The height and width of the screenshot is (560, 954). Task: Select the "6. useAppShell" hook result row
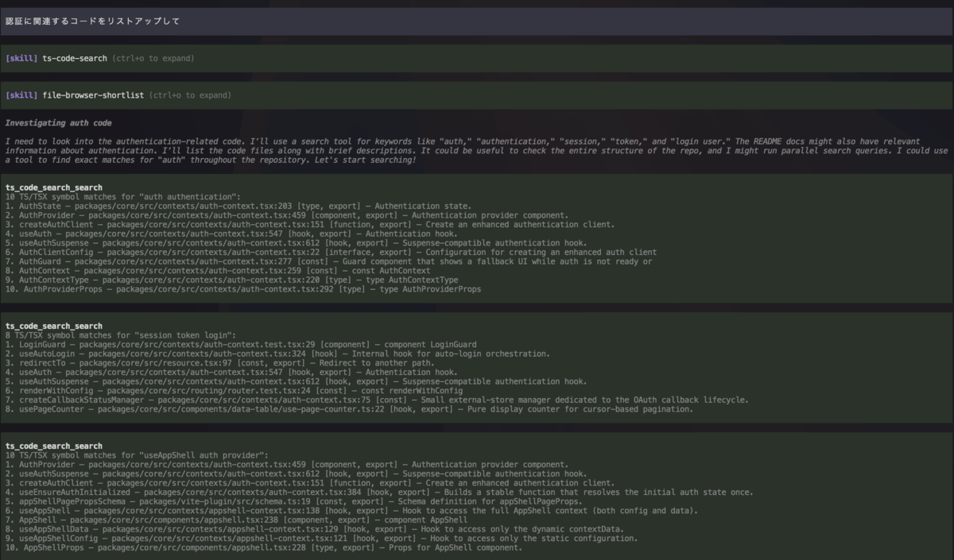(351, 511)
